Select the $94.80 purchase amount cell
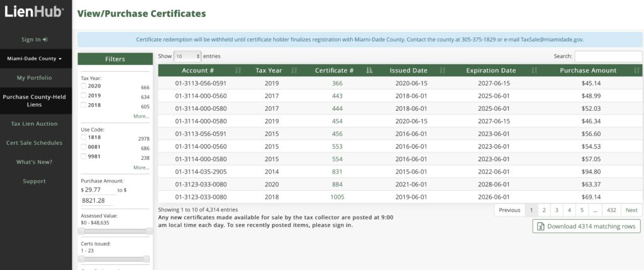Viewport: 644px width, 270px height. (591, 172)
